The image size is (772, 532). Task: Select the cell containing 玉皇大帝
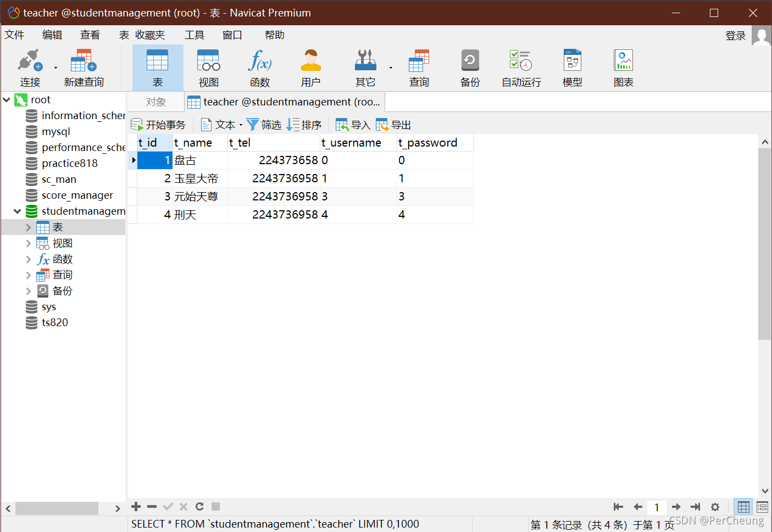point(201,178)
